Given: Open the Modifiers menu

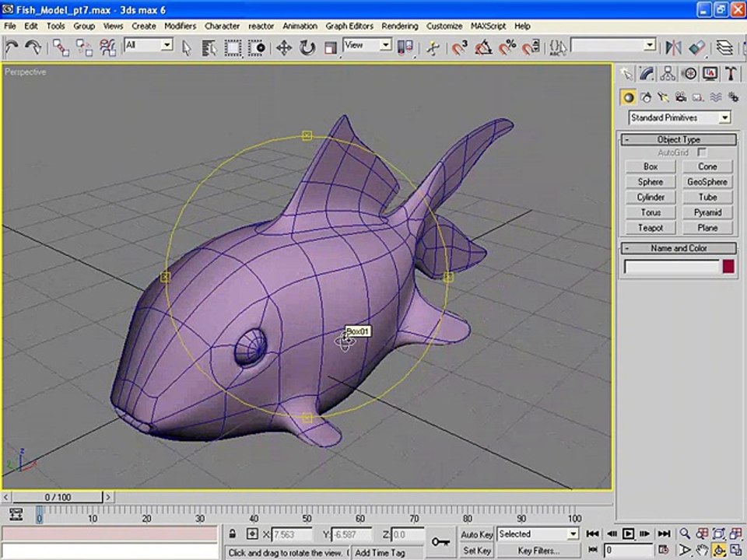Looking at the screenshot, I should point(180,26).
